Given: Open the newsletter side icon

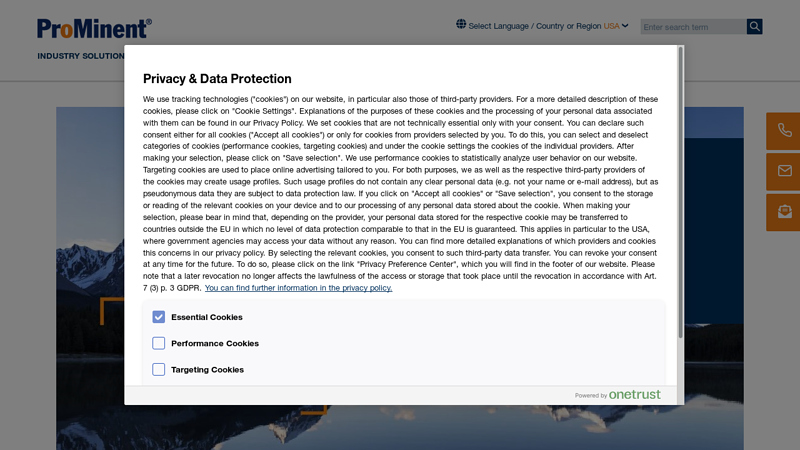Looking at the screenshot, I should tap(784, 212).
